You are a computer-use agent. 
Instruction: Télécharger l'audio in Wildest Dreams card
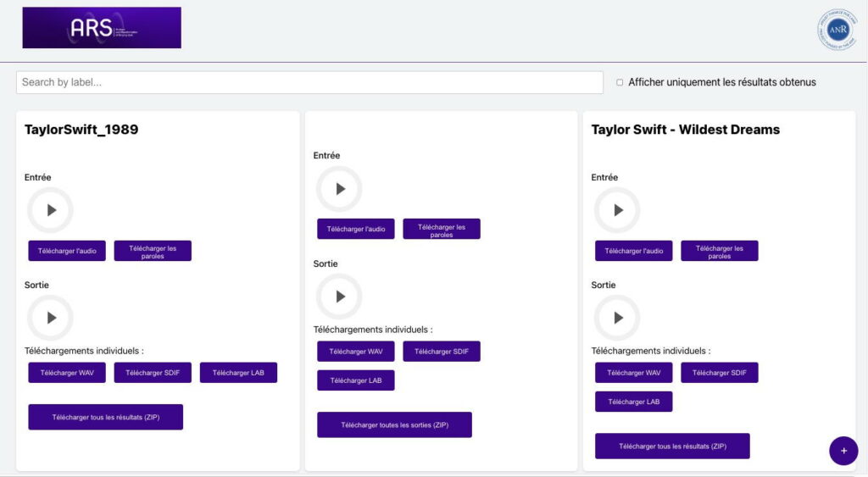click(x=634, y=251)
